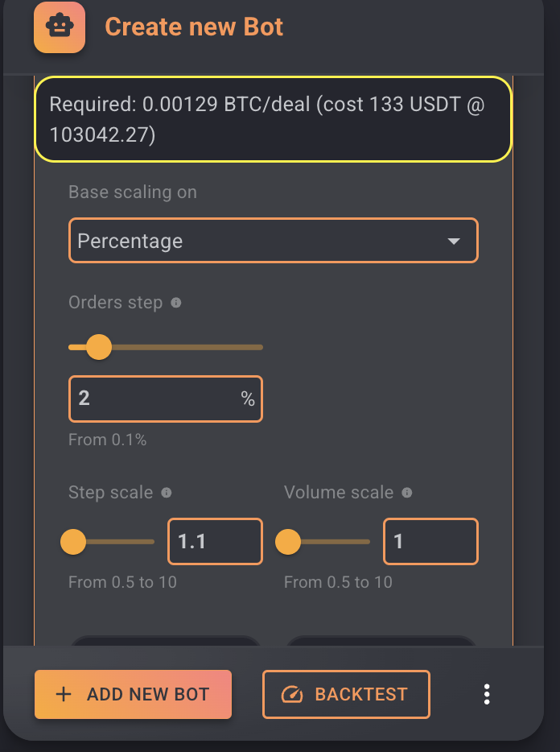Click the Volume scale info icon

click(x=406, y=493)
